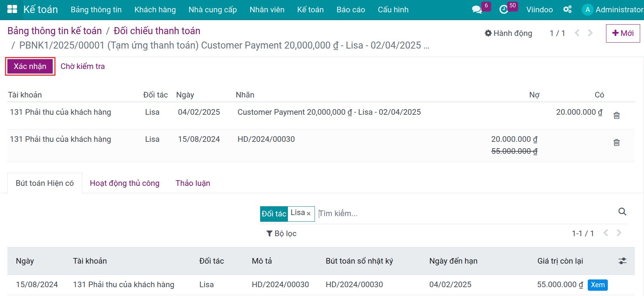Click the Xác nhận button
This screenshot has height=296, width=644.
point(30,66)
